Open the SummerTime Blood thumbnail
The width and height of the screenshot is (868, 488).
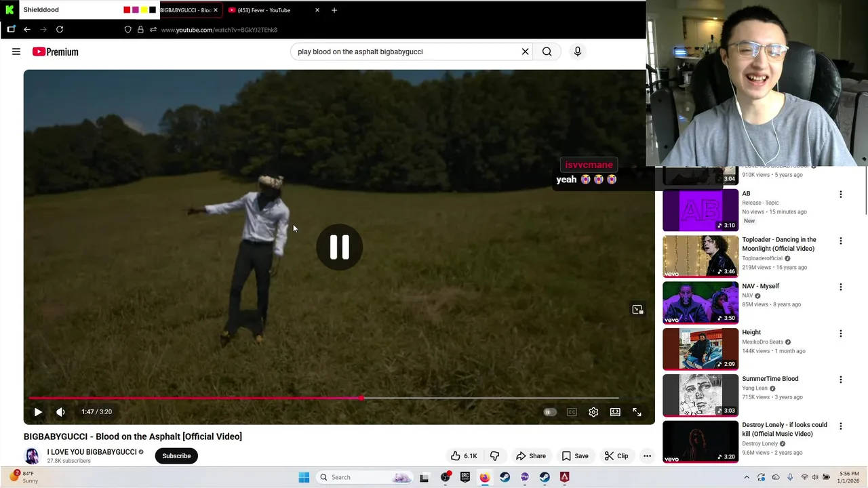pos(701,396)
